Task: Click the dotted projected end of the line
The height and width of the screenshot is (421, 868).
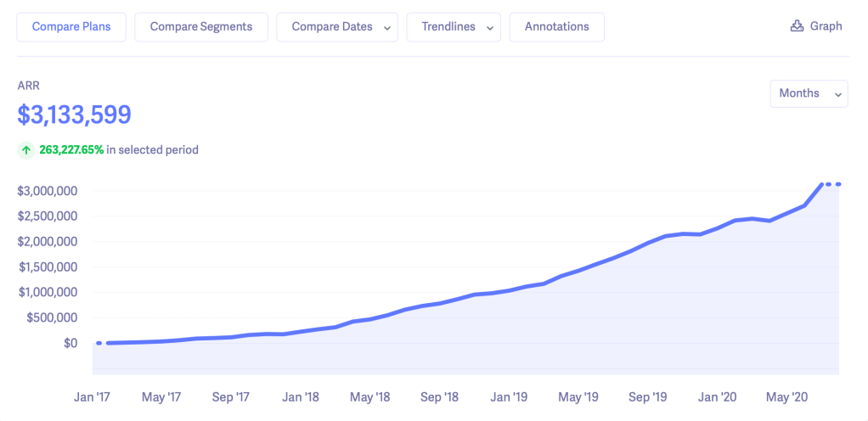Action: (833, 184)
